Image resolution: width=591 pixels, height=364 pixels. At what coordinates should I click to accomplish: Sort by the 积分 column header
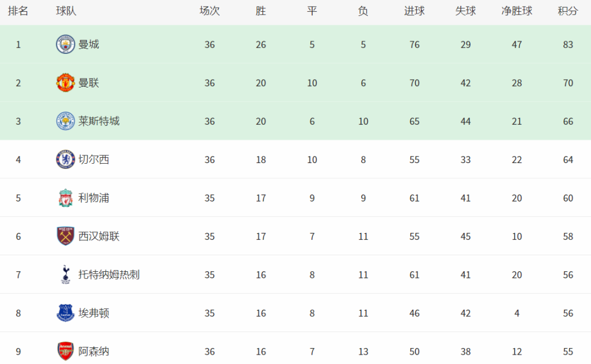568,11
